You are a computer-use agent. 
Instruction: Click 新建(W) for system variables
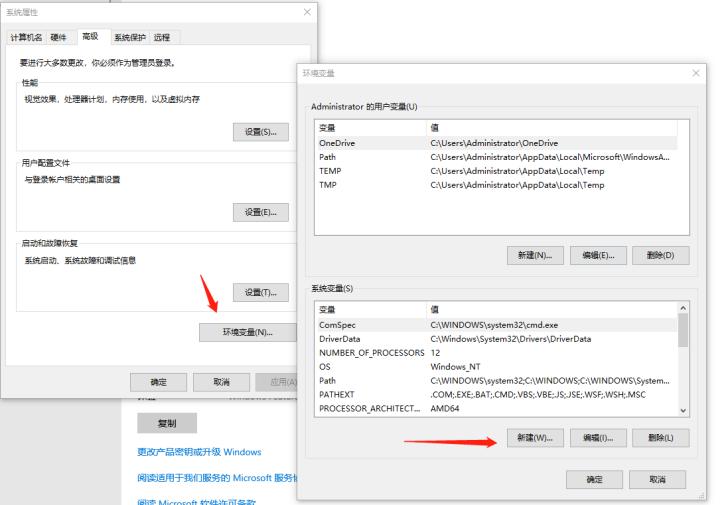(x=535, y=438)
